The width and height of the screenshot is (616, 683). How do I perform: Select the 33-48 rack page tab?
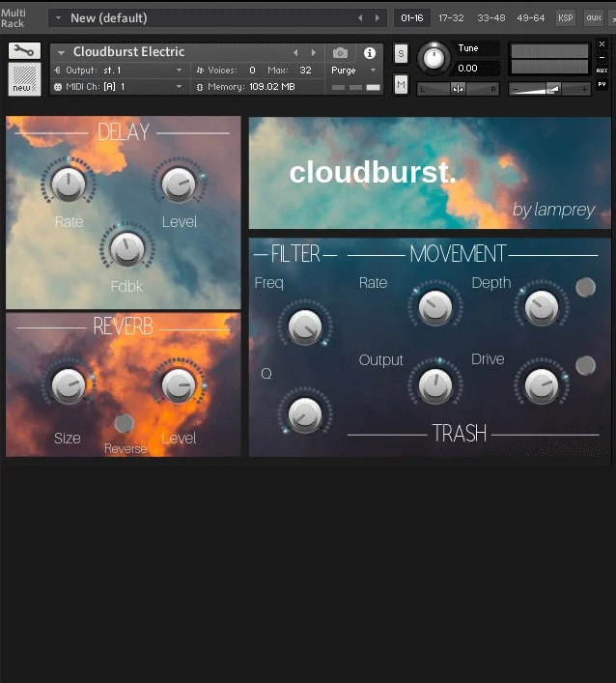click(x=491, y=17)
